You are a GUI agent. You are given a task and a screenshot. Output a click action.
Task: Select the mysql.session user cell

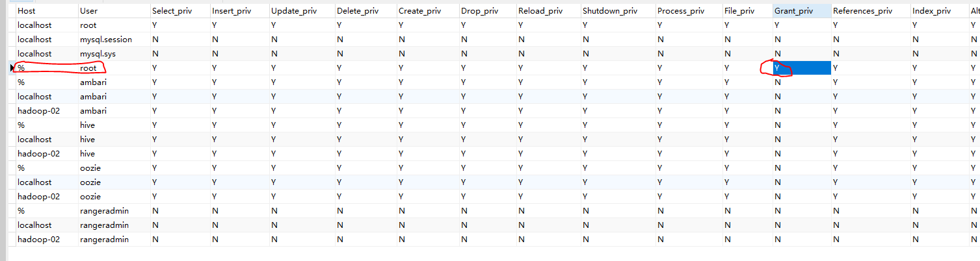pos(113,40)
